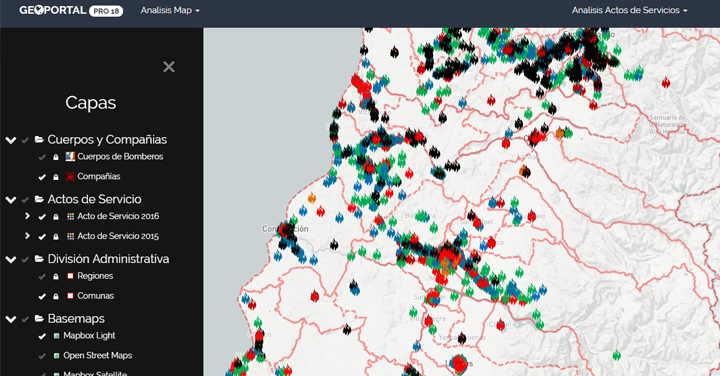This screenshot has height=376, width=720.
Task: Click the Open Street Maps basemap icon
Action: tap(56, 356)
